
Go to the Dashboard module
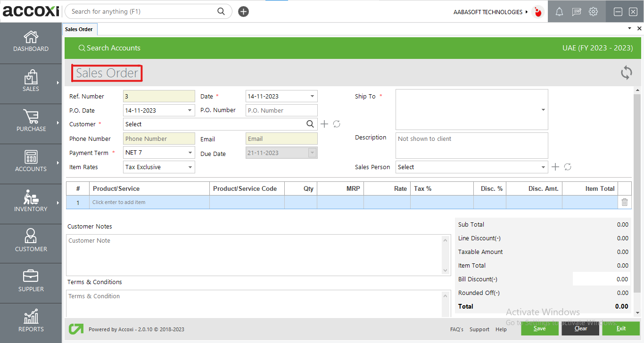31,42
